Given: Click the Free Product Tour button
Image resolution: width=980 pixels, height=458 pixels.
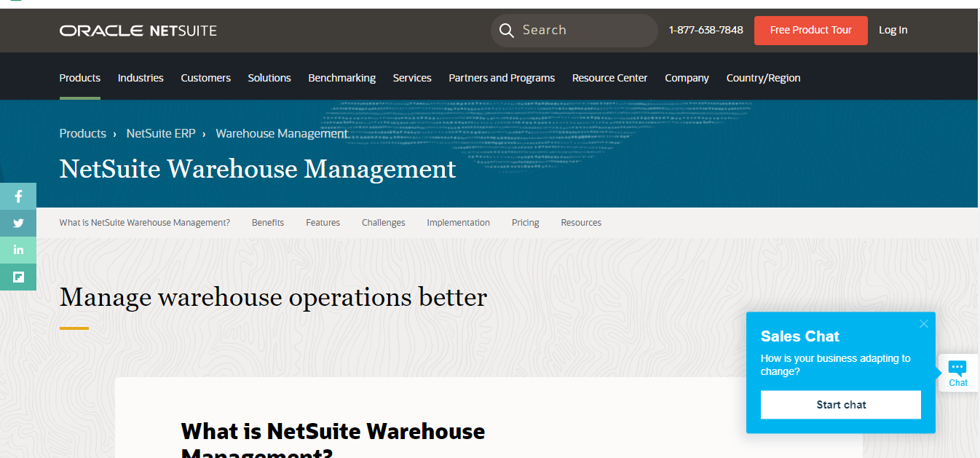Looking at the screenshot, I should [x=810, y=31].
